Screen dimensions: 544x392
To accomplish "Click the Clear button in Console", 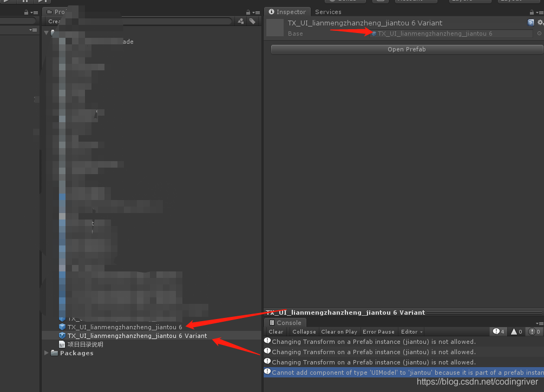I will [x=276, y=331].
